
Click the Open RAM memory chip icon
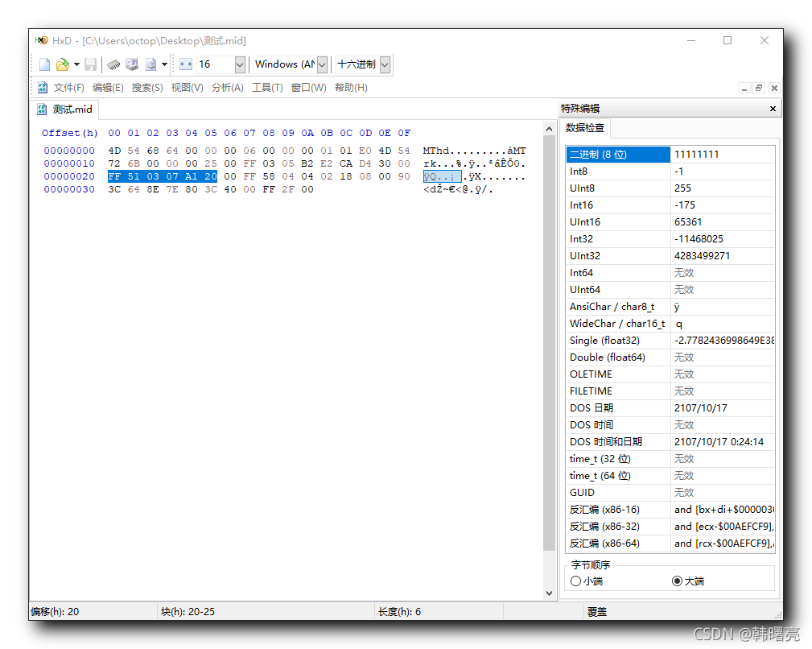click(113, 64)
